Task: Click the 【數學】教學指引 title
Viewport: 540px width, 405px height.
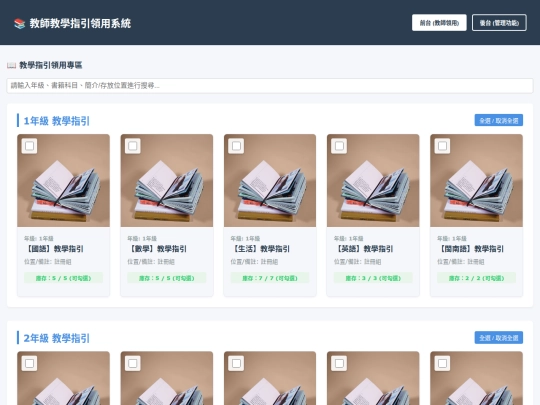Action: pyautogui.click(x=157, y=249)
